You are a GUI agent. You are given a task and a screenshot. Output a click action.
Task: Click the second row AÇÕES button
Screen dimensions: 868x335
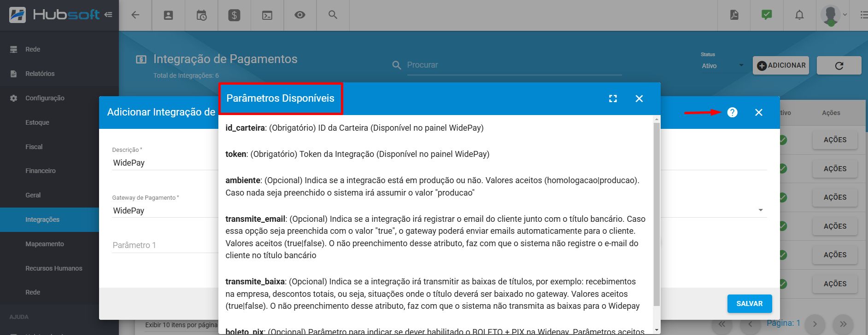pyautogui.click(x=835, y=169)
